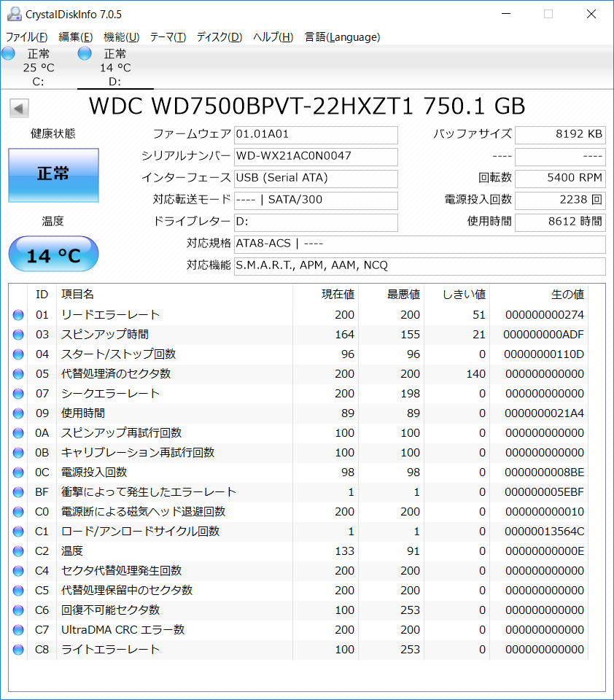Click status circle of row C0 磁気ヘッド退避回数

(18, 512)
